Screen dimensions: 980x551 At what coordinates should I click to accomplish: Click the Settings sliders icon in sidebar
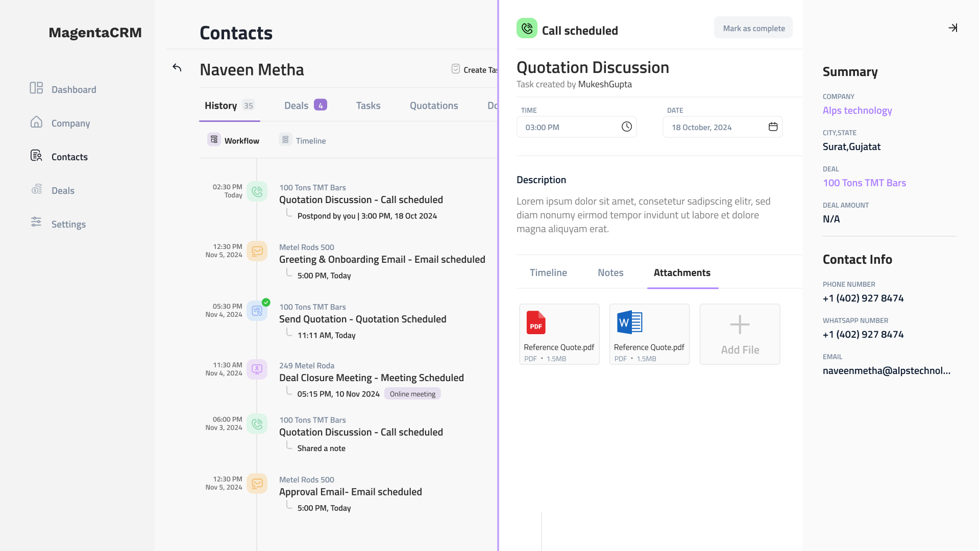tap(36, 222)
